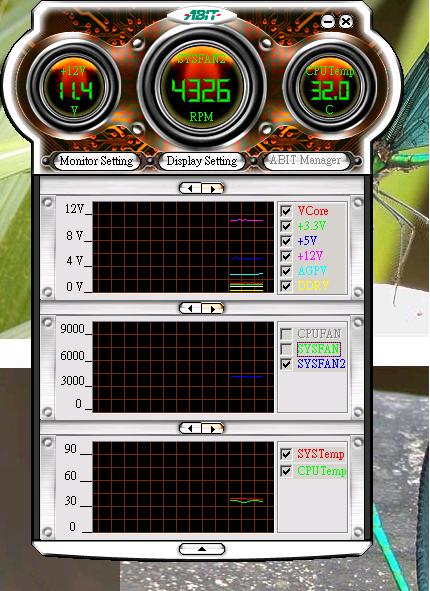The width and height of the screenshot is (430, 591).
Task: Collapse panels with bottom up-arrow button
Action: pos(202,549)
